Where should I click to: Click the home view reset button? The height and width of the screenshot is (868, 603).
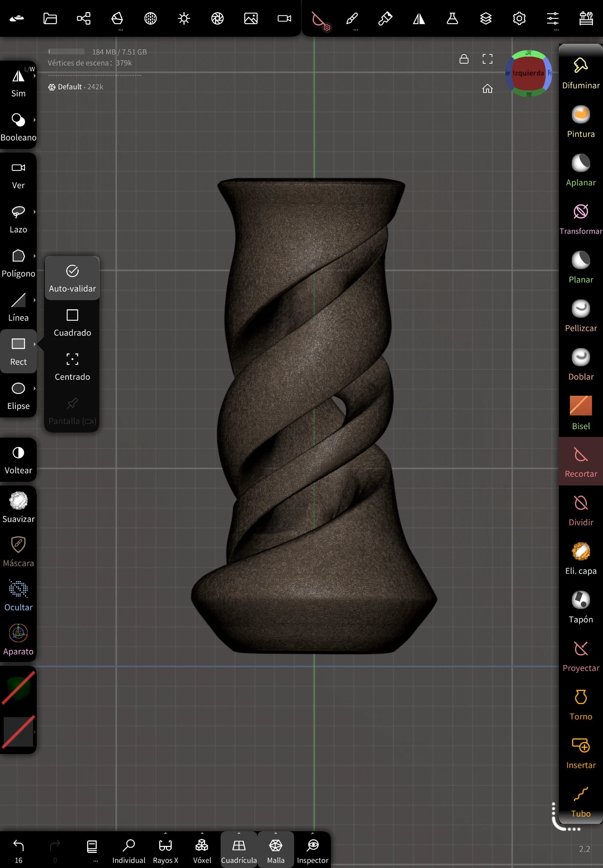[487, 88]
